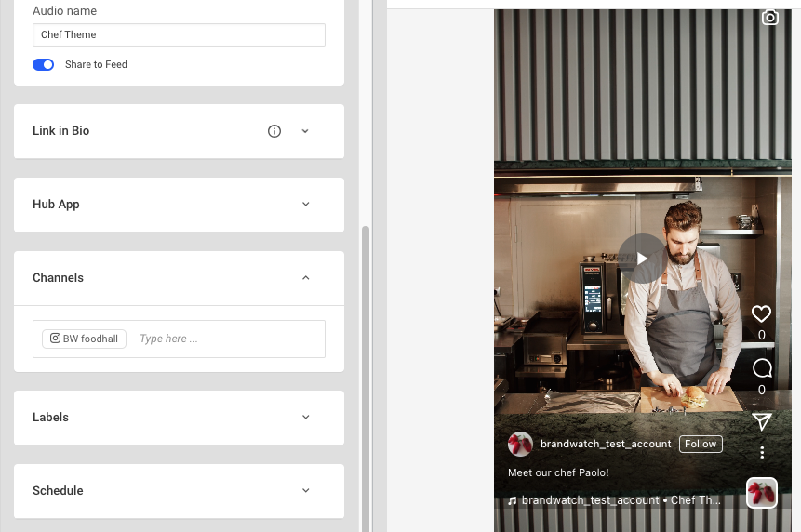Click the Follow button in preview
The image size is (801, 532).
coord(701,445)
